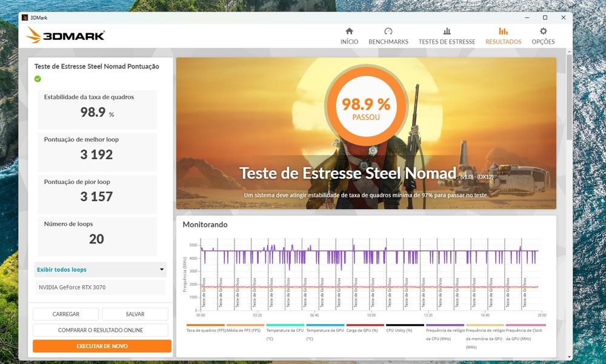Click Executar de Novo button

pyautogui.click(x=102, y=346)
